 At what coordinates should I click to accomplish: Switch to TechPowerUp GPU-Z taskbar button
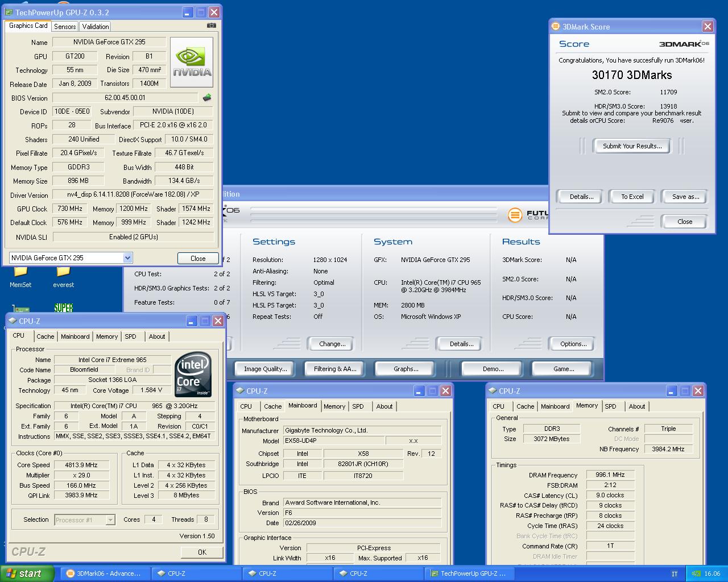tap(470, 573)
